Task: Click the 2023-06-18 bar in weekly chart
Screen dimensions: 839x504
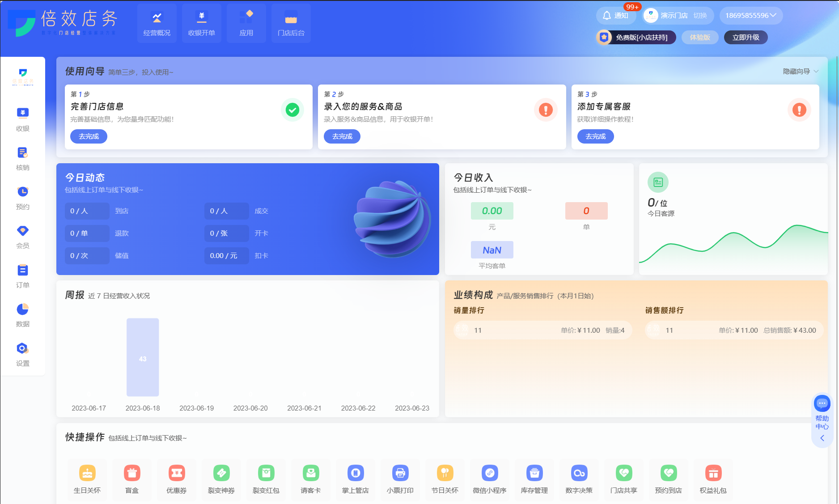Action: coord(143,357)
